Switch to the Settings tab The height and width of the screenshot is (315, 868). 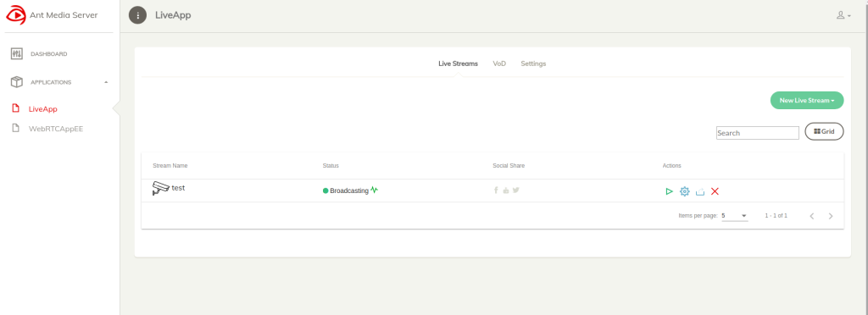tap(533, 64)
